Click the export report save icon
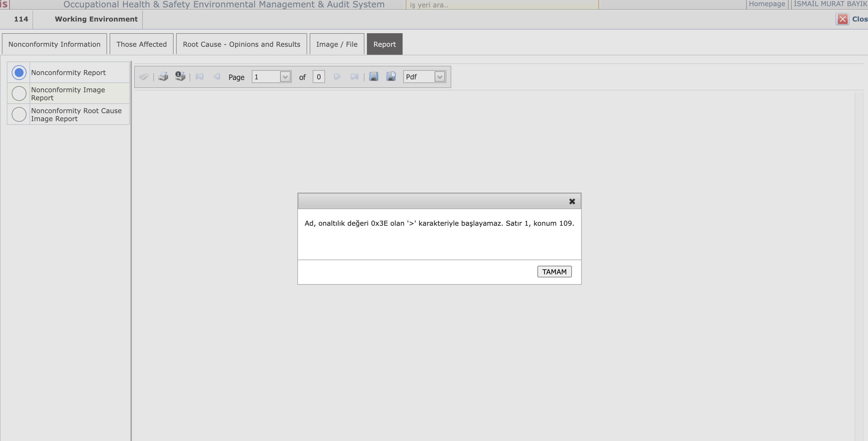The width and height of the screenshot is (868, 441). coord(373,77)
